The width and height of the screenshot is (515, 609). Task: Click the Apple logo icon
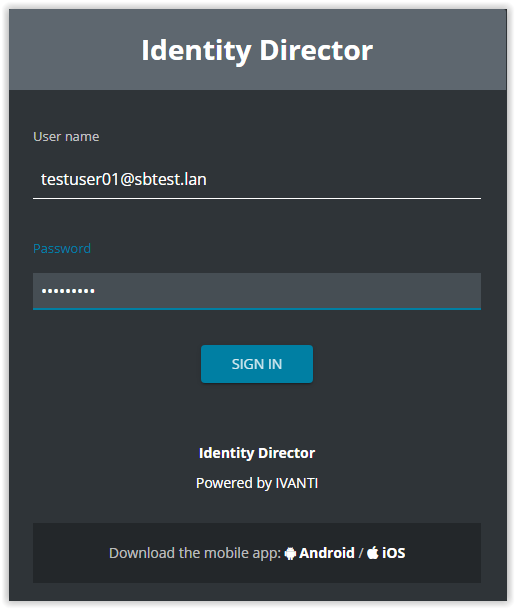pos(373,552)
